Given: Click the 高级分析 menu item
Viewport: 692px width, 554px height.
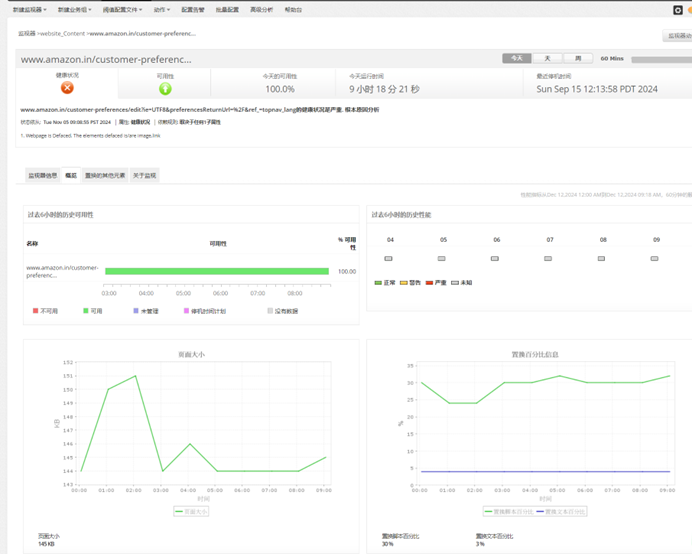Looking at the screenshot, I should coord(261,10).
